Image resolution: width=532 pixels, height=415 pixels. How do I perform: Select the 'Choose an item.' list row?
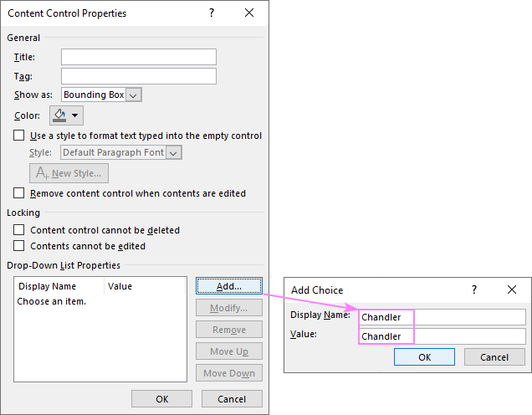(x=100, y=301)
